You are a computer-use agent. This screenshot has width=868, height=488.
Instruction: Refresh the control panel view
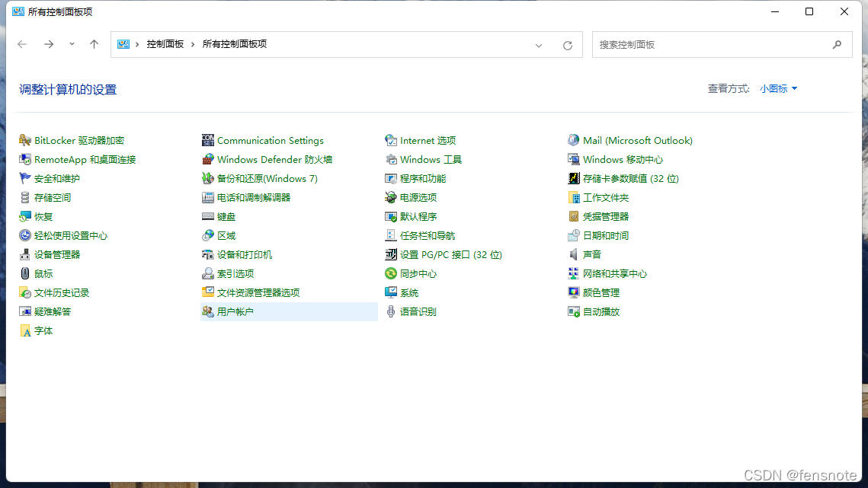tap(568, 46)
